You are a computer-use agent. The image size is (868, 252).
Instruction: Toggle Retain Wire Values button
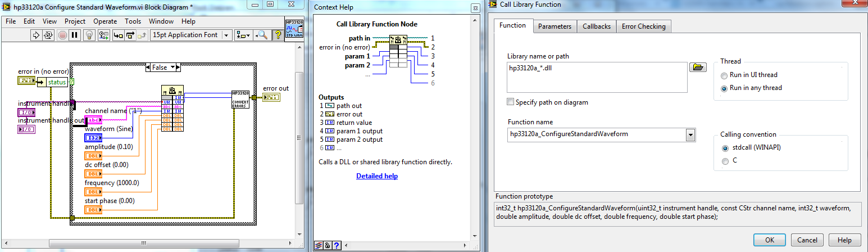click(103, 35)
